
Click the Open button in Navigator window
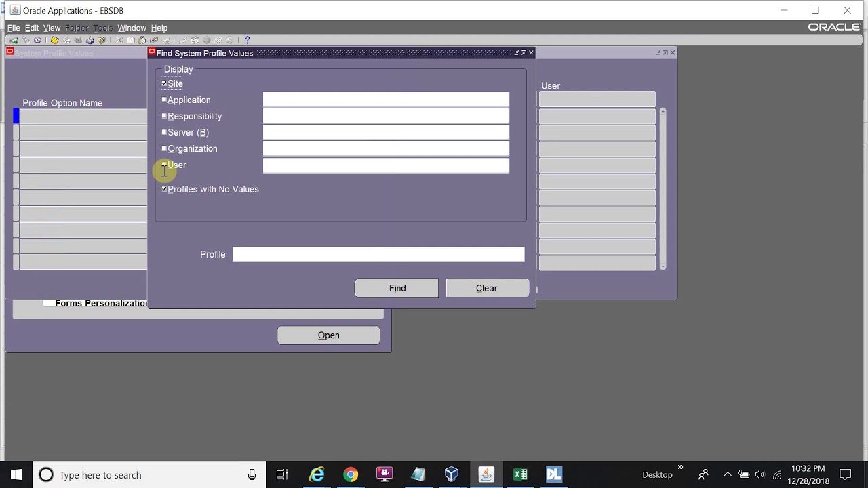click(x=329, y=335)
